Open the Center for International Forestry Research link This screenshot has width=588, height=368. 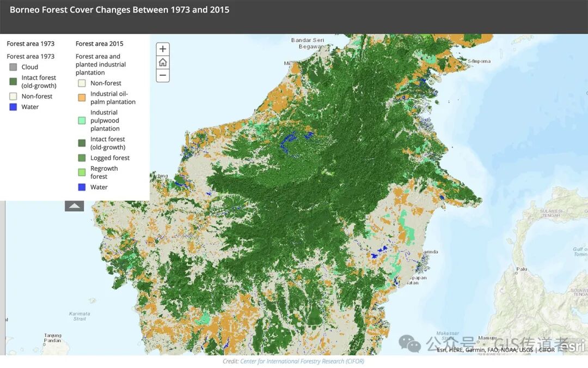(x=302, y=361)
